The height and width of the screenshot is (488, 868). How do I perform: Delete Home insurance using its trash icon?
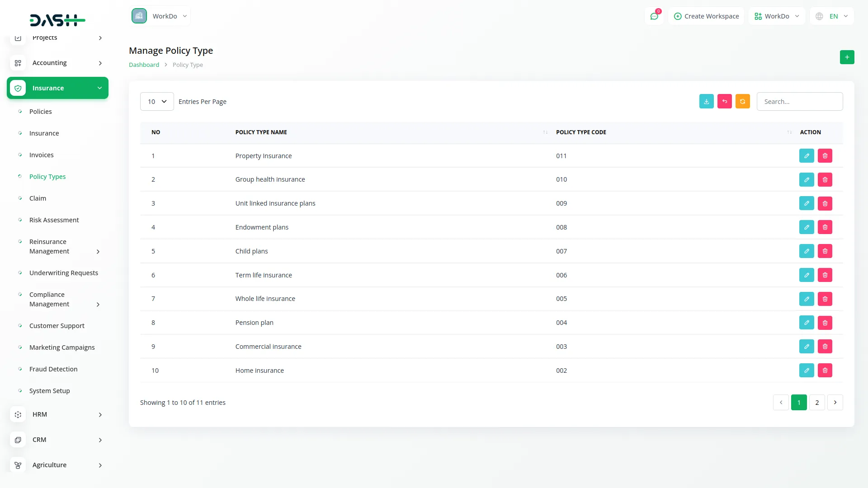825,370
